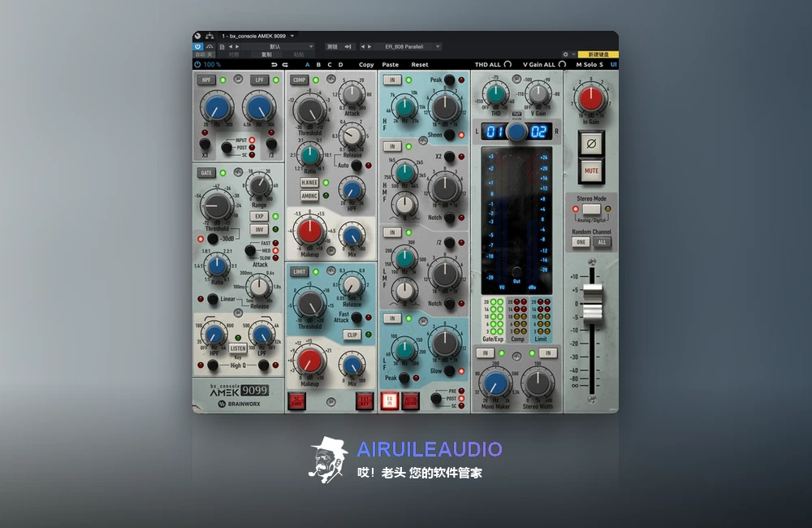Select settings slot C

(x=330, y=65)
